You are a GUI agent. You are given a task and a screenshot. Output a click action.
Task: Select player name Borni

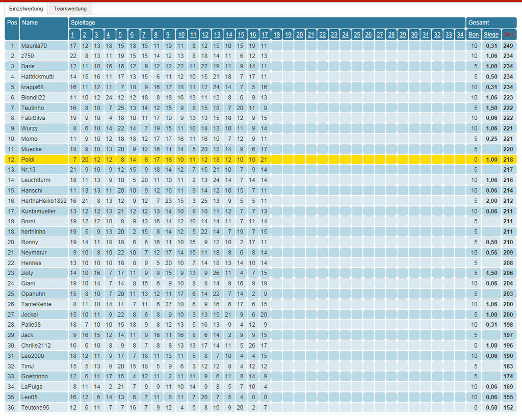coord(28,221)
